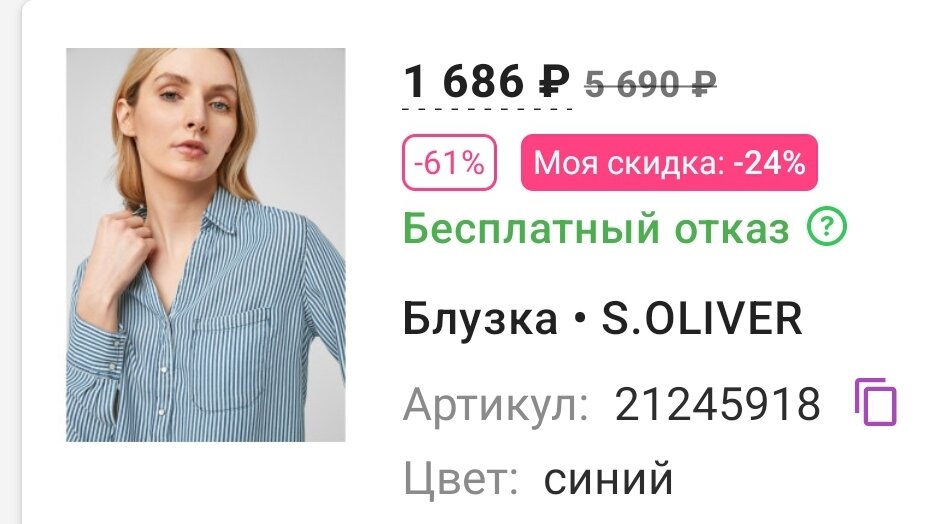The height and width of the screenshot is (524, 948).
Task: Copy the article number with the copy icon
Action: [875, 402]
